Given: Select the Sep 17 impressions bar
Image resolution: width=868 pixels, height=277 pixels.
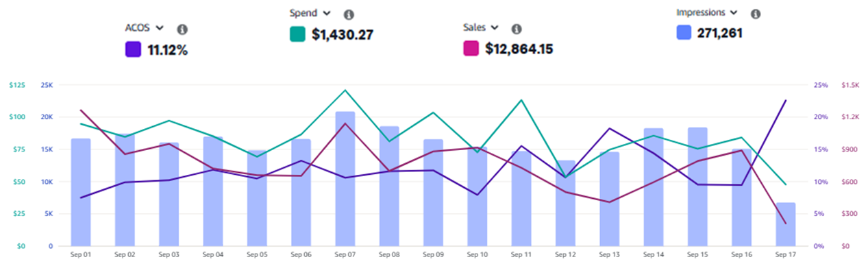Looking at the screenshot, I should (x=786, y=224).
